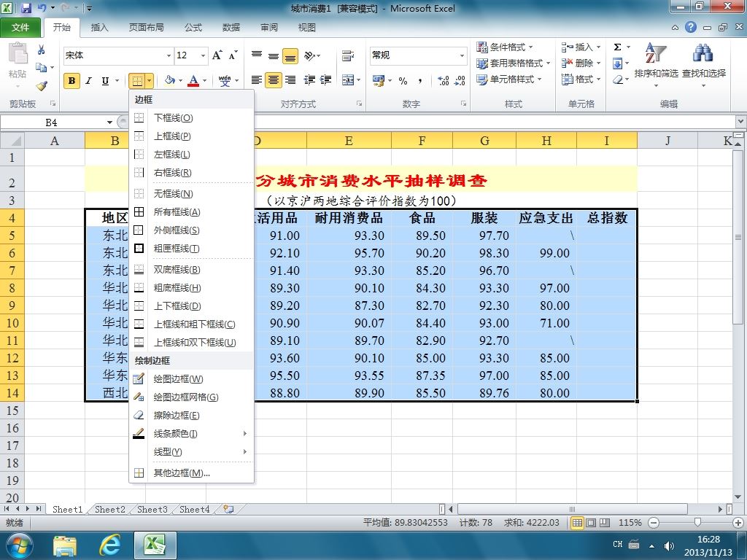Open Format as Table dropdown
The image size is (747, 560).
(513, 63)
